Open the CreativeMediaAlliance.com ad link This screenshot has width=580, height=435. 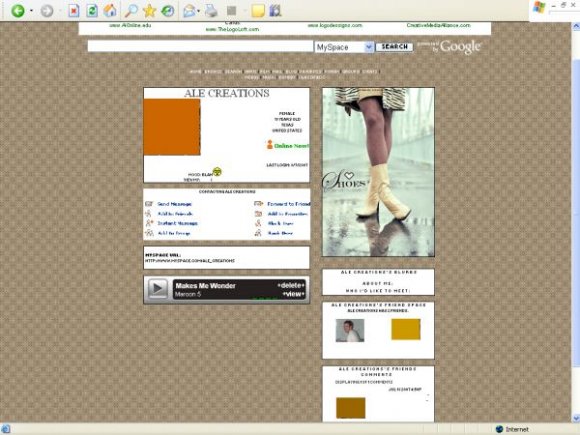point(438,25)
